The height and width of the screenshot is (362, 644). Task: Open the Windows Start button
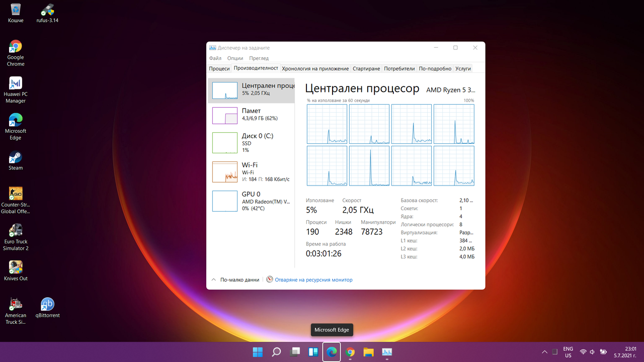point(258,352)
